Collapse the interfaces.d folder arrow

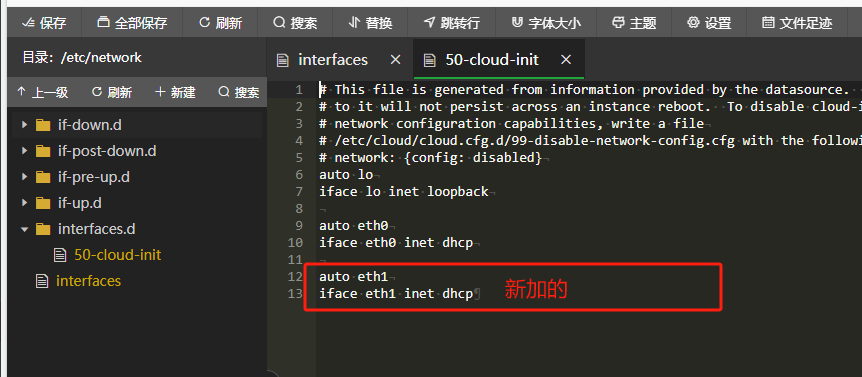[24, 229]
